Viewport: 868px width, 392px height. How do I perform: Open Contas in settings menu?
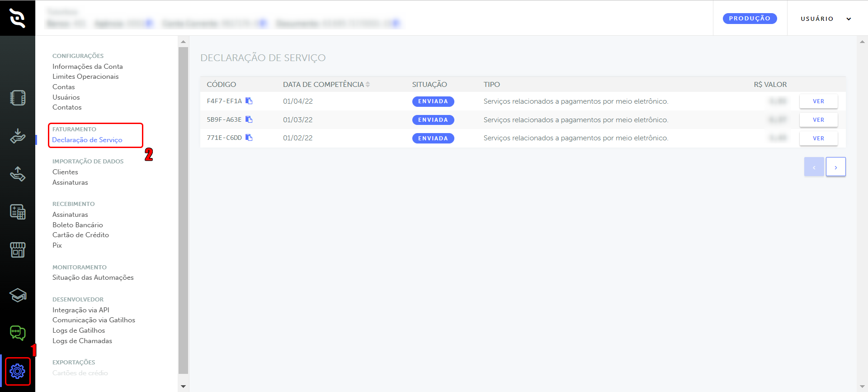64,87
